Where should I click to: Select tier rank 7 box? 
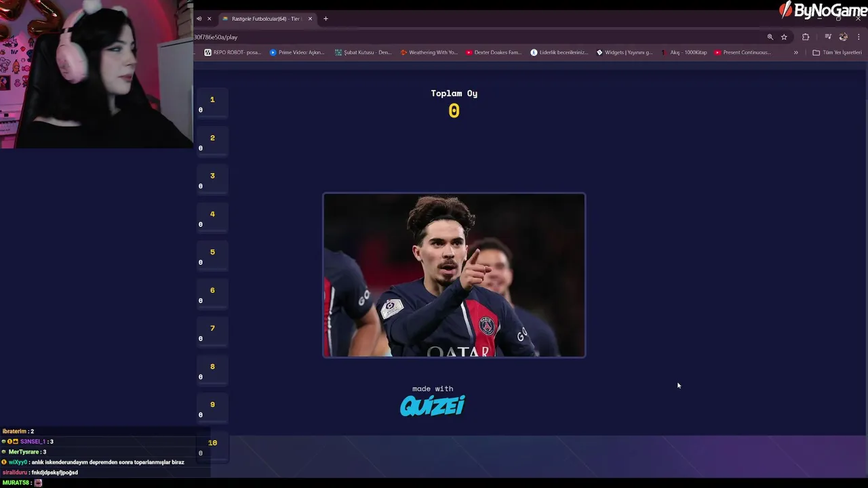[x=212, y=332]
